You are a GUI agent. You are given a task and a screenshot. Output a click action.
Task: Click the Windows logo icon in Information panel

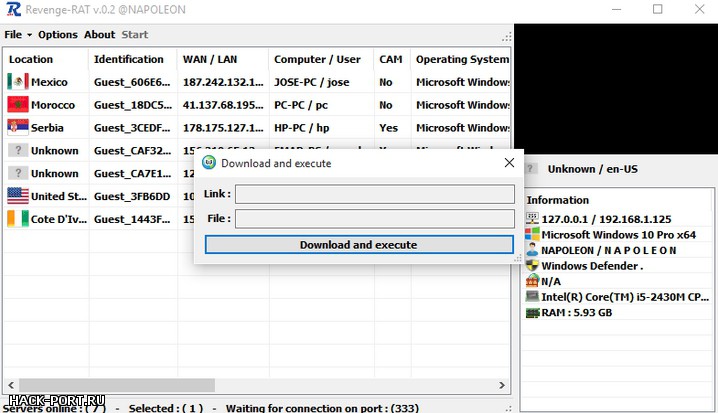click(x=532, y=234)
